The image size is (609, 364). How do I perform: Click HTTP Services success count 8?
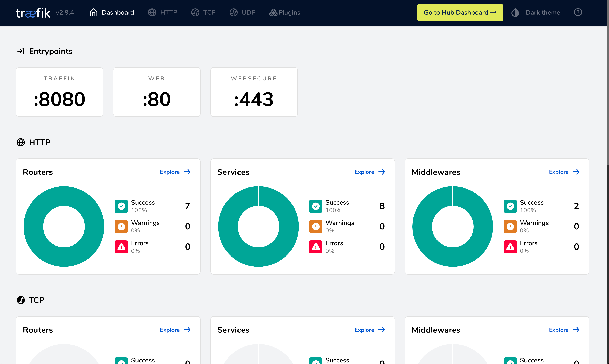coord(382,206)
